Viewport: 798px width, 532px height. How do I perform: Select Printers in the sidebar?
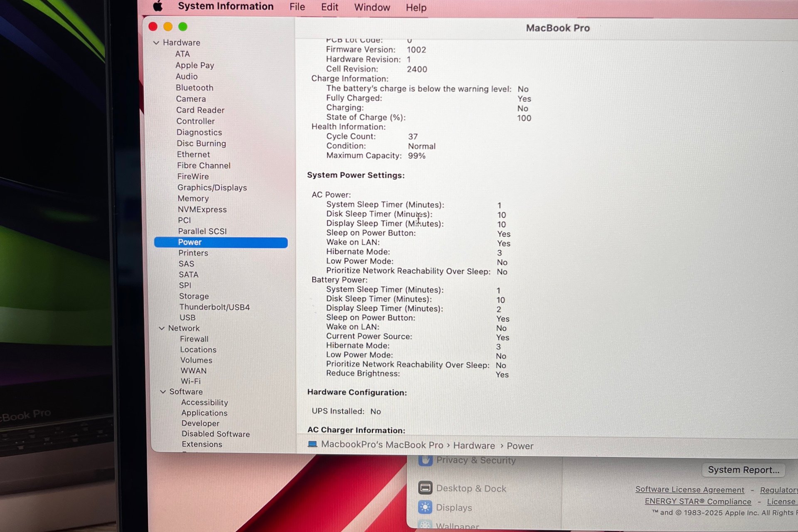193,253
